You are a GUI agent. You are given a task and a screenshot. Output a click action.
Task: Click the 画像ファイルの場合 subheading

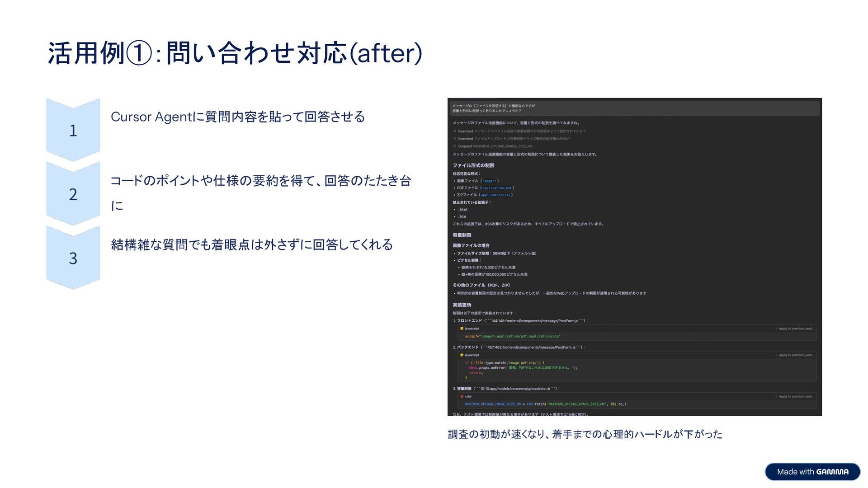471,245
